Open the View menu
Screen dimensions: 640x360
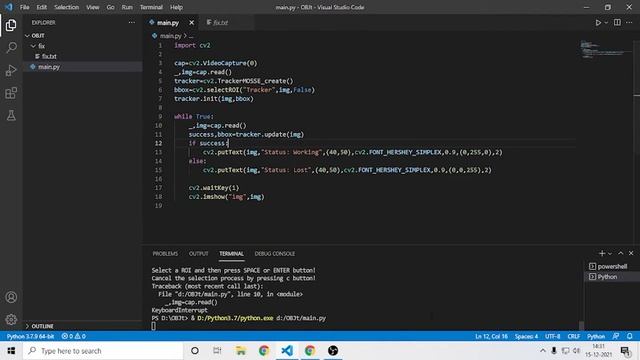(x=93, y=7)
